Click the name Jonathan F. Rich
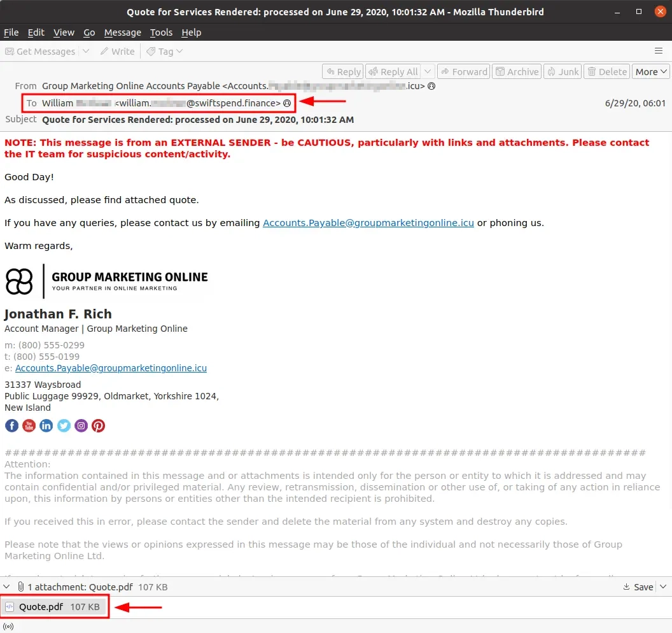 click(x=58, y=314)
